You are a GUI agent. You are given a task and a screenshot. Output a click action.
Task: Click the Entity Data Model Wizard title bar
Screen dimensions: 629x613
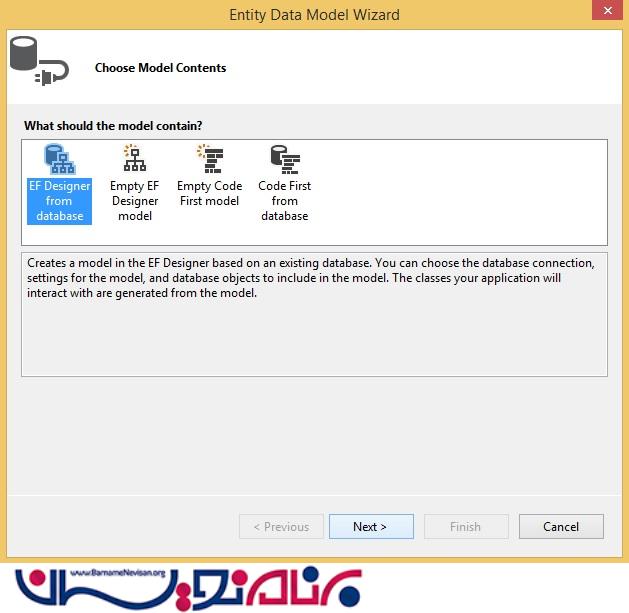pyautogui.click(x=314, y=15)
